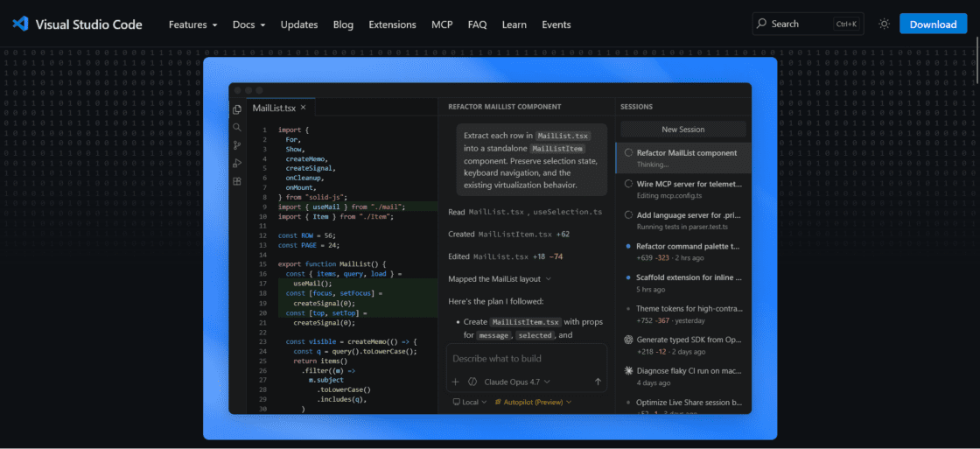The height and width of the screenshot is (449, 980).
Task: Open the Autopilot (Preview) mode dropdown
Action: coord(533,402)
